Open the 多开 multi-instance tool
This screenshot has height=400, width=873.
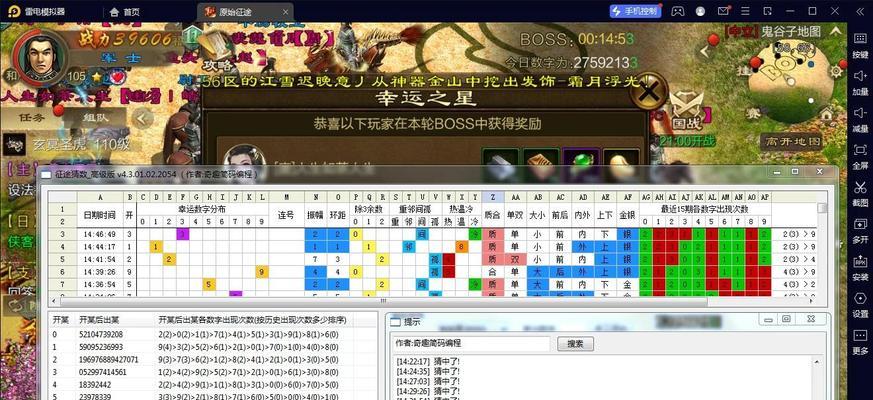pyautogui.click(x=860, y=229)
